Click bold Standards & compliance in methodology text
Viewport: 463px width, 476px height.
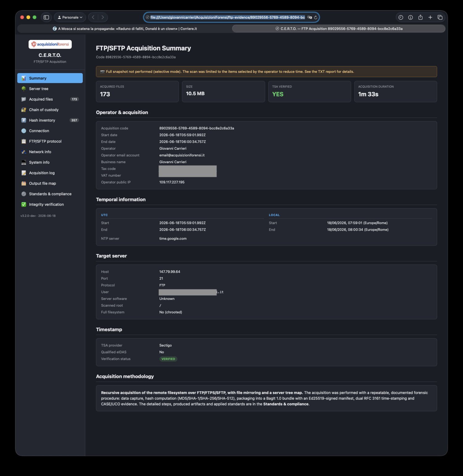coord(286,404)
